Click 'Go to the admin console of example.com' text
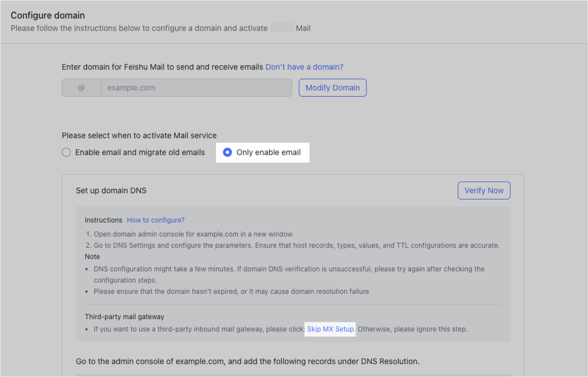Viewport: 588px width, 377px height. [248, 361]
